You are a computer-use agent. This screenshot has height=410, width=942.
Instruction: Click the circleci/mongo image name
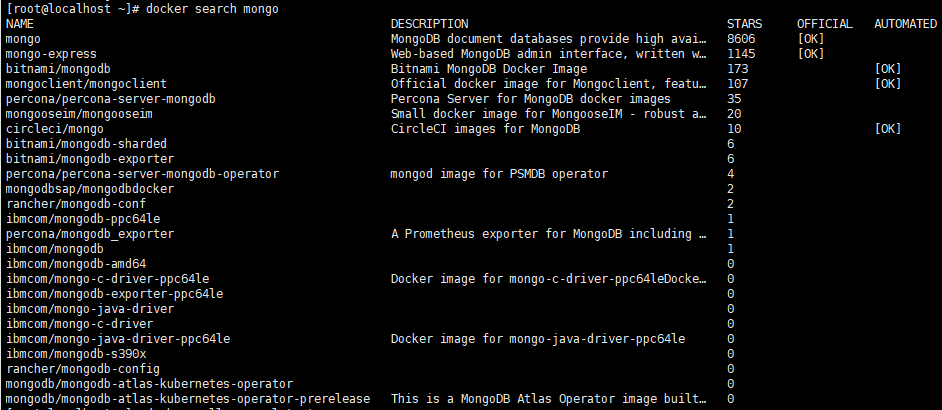coord(54,129)
